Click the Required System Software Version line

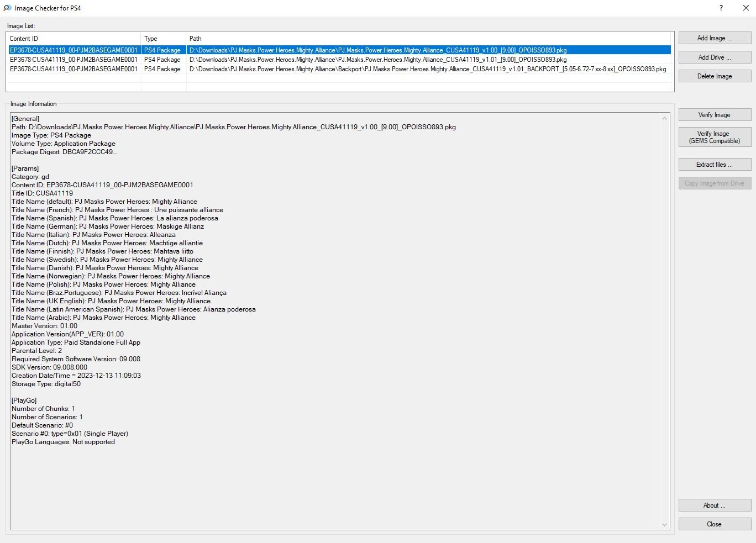click(76, 359)
